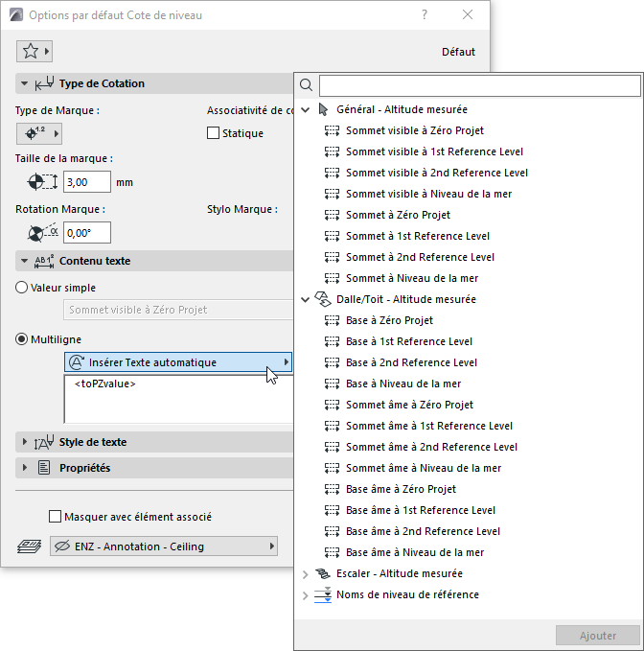Viewport: 644px width, 651px height.
Task: Click the Dalle/Toit slab icon
Action: coord(323,299)
